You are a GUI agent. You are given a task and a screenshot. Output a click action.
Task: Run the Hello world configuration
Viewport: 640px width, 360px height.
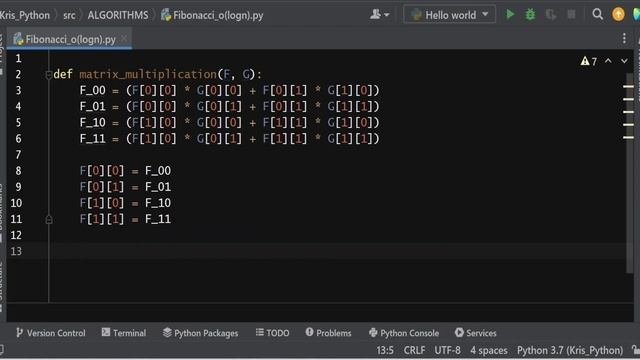[x=510, y=15]
